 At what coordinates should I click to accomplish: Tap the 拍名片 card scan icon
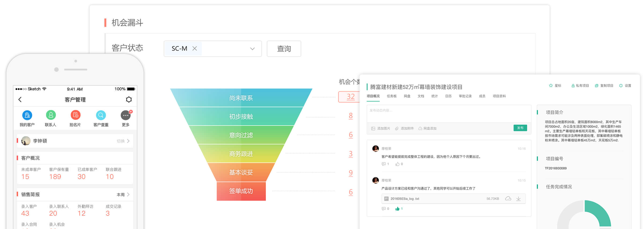tap(75, 115)
